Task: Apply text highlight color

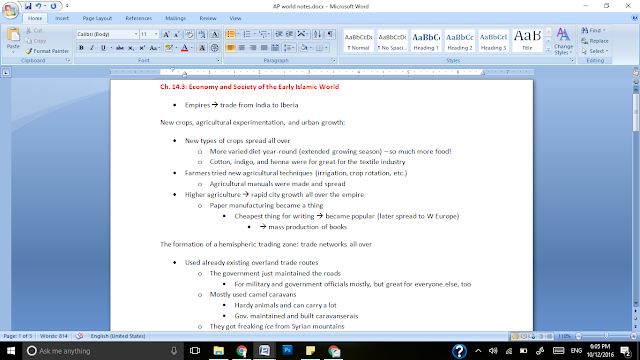Action: click(168, 48)
